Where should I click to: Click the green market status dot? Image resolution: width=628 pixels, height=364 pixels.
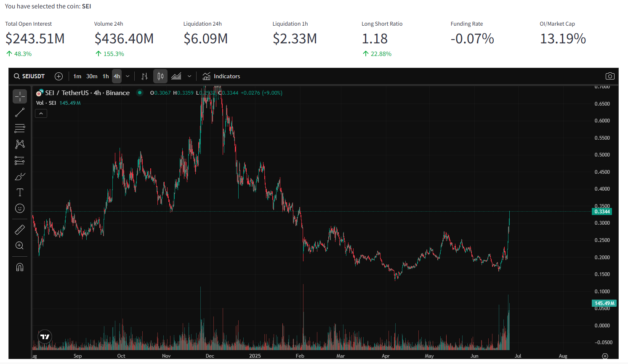(140, 93)
